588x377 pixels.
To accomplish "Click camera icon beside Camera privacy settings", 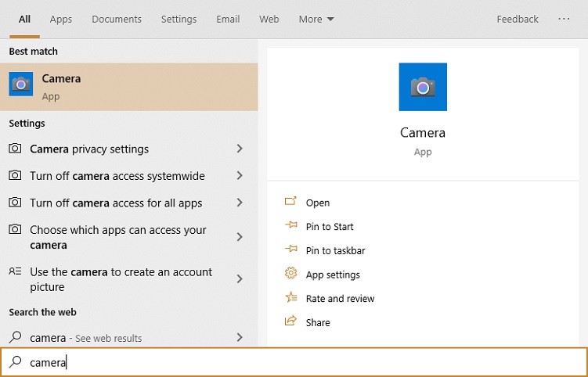I will (x=15, y=149).
